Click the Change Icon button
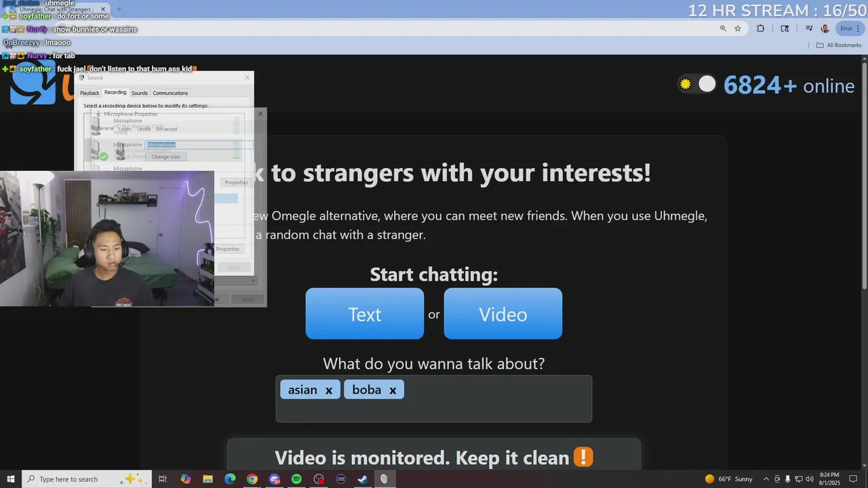868x488 pixels. (x=165, y=157)
